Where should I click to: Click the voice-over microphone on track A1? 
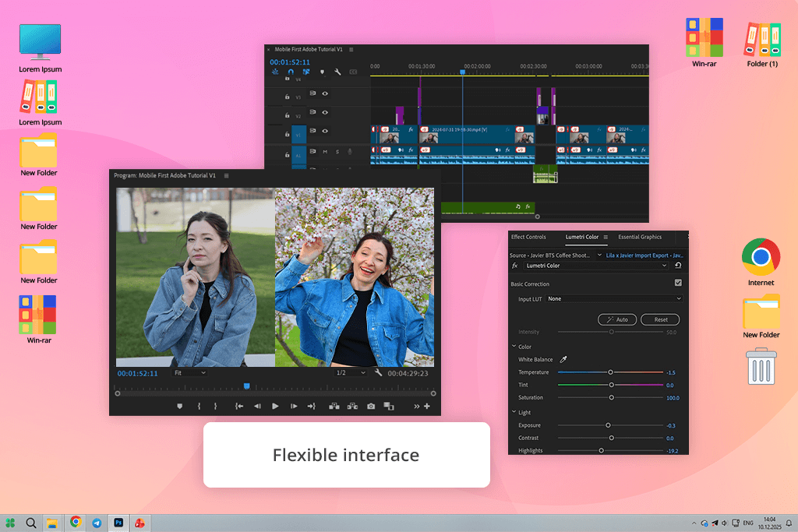point(350,152)
